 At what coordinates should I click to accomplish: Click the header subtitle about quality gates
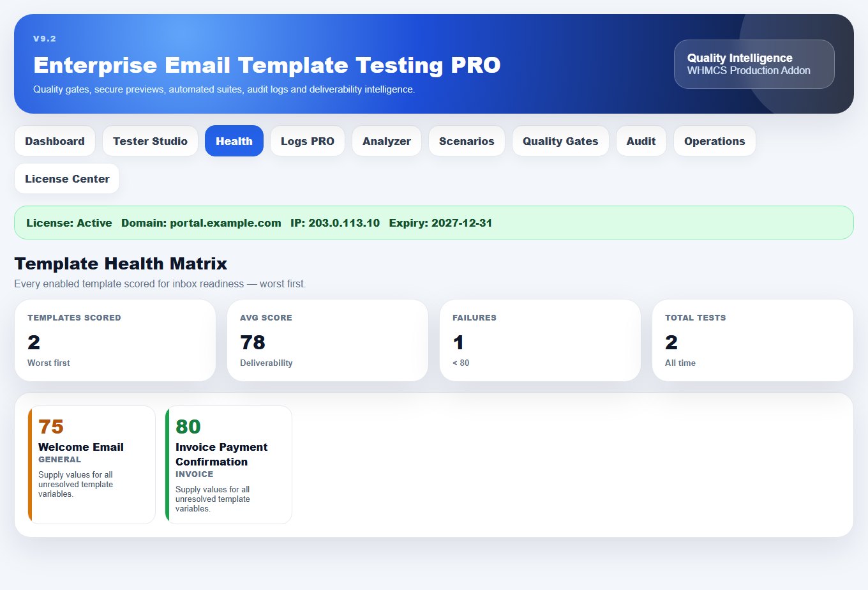coord(224,89)
